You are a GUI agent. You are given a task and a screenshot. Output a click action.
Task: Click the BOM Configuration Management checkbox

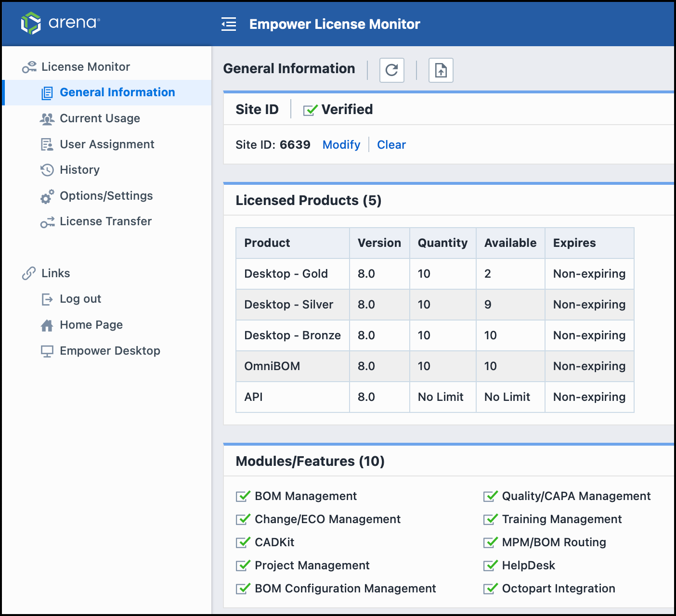click(243, 589)
